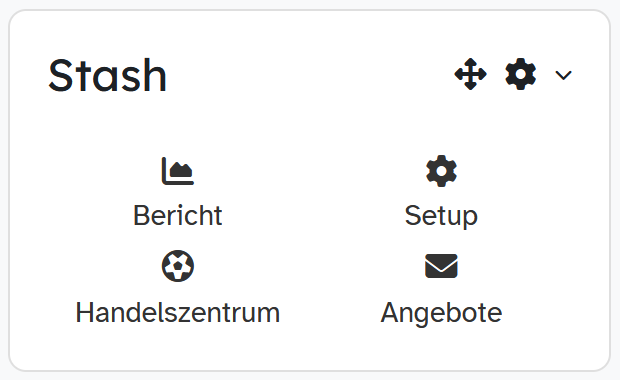Click the move block crosshair arrows icon
Viewport: 620px width, 380px height.
(x=470, y=74)
